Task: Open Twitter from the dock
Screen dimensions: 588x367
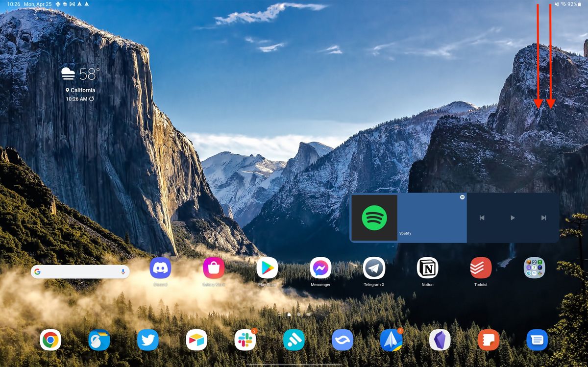Action: [x=148, y=340]
